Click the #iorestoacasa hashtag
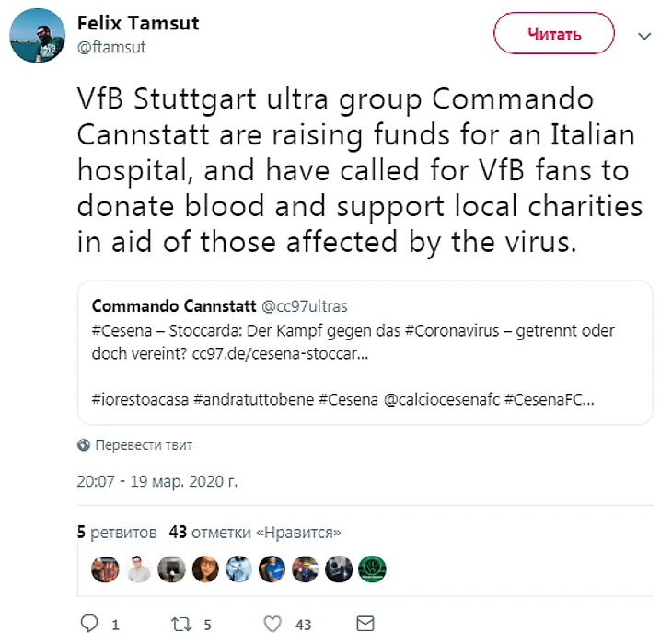 [140, 399]
